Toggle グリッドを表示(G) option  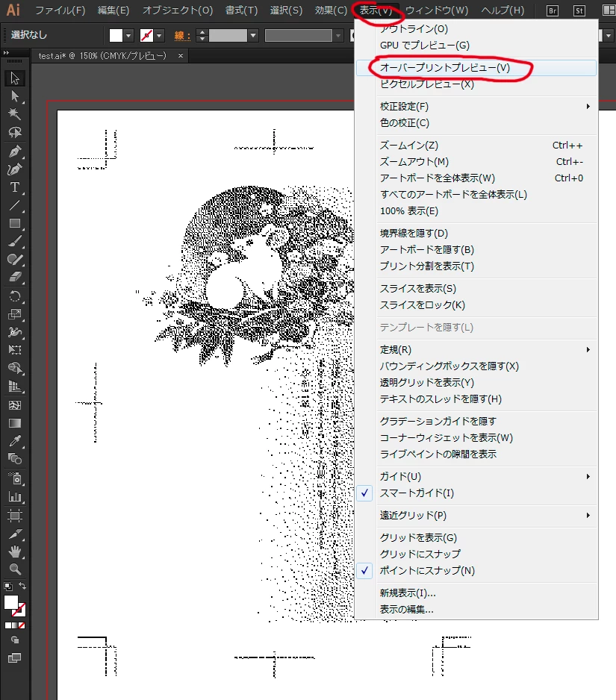[476, 537]
